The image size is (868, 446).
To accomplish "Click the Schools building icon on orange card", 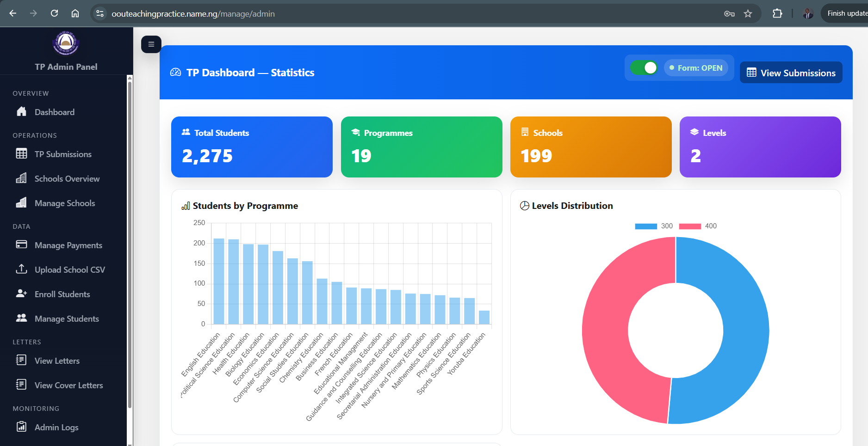I will [x=525, y=132].
